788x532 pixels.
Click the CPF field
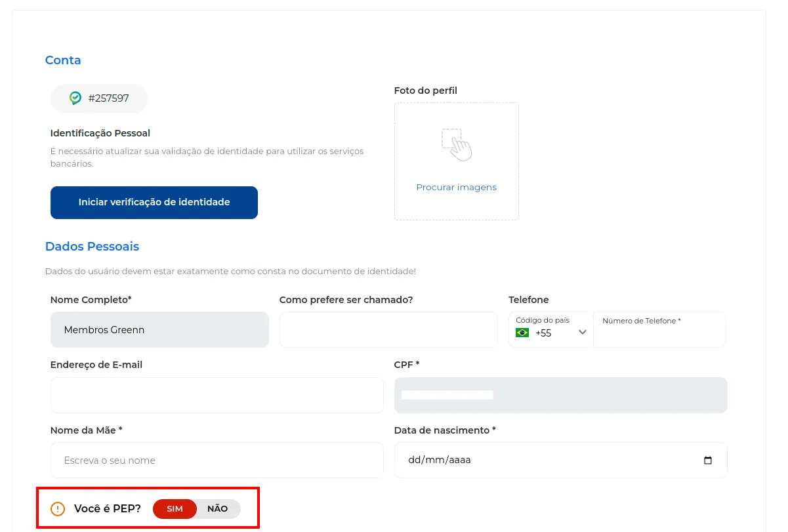click(x=561, y=395)
